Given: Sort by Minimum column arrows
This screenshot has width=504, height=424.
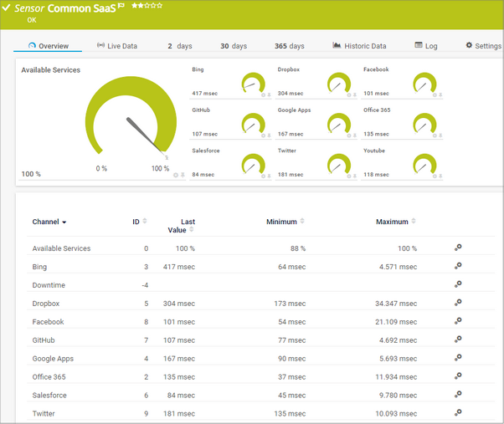Looking at the screenshot, I should coord(302,222).
